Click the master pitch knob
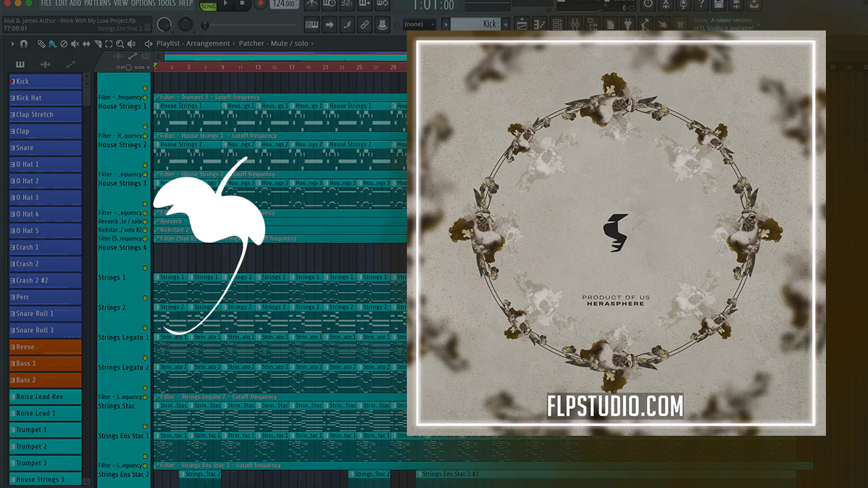 coord(186,24)
